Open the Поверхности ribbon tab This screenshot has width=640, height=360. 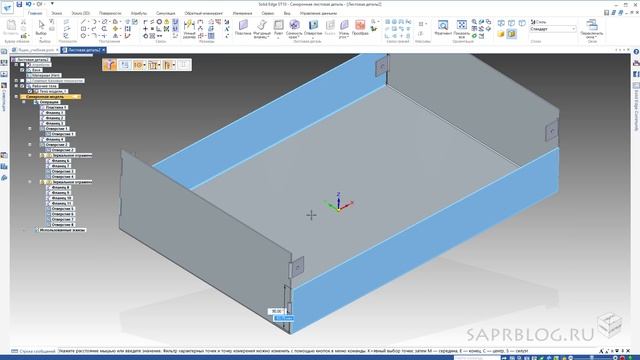coord(110,13)
